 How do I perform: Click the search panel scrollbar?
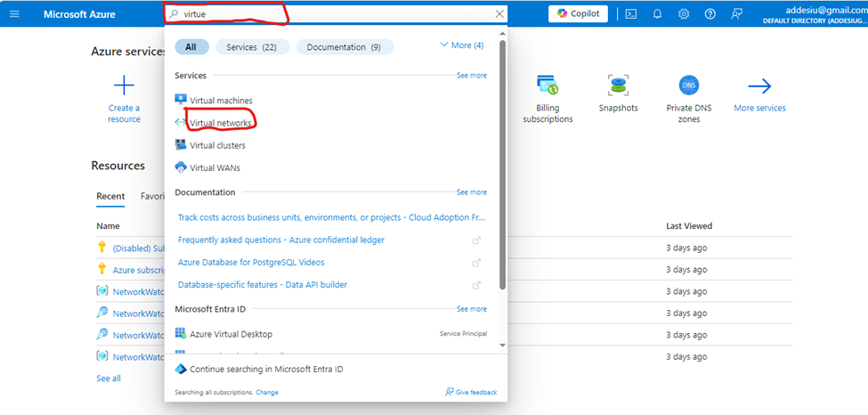tap(503, 164)
